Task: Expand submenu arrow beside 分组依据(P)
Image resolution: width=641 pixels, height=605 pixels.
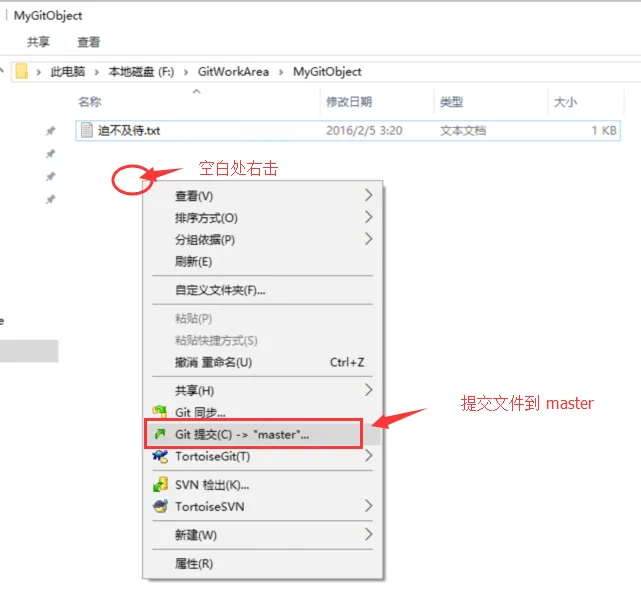Action: tap(368, 239)
